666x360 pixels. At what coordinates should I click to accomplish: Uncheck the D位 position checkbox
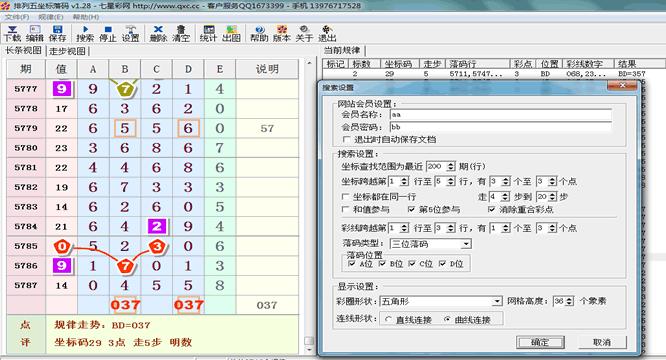pos(442,264)
